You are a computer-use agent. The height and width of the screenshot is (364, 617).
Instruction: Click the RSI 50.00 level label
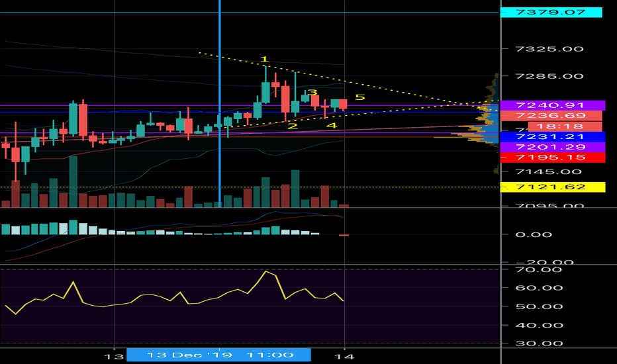click(539, 306)
